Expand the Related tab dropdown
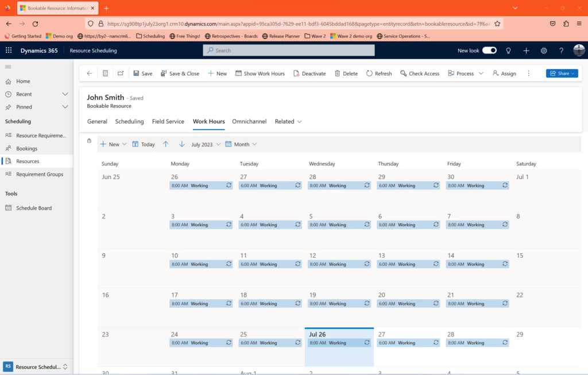This screenshot has width=588, height=375. click(x=288, y=121)
